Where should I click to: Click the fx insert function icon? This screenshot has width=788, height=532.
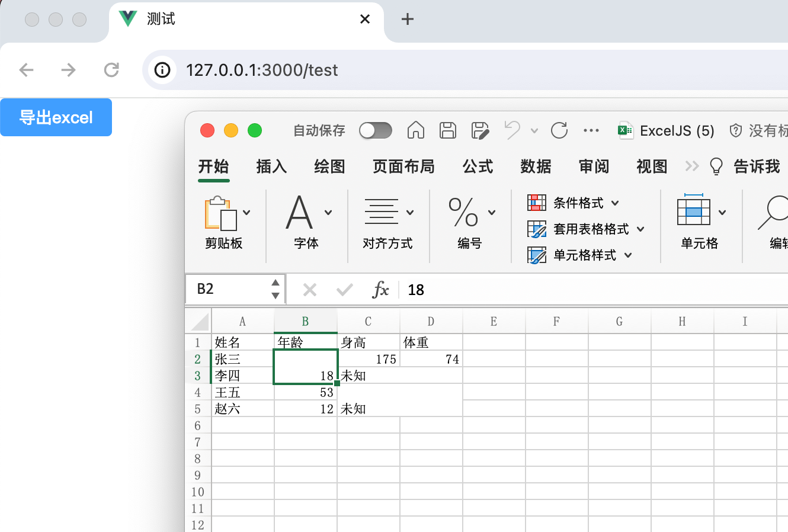380,290
